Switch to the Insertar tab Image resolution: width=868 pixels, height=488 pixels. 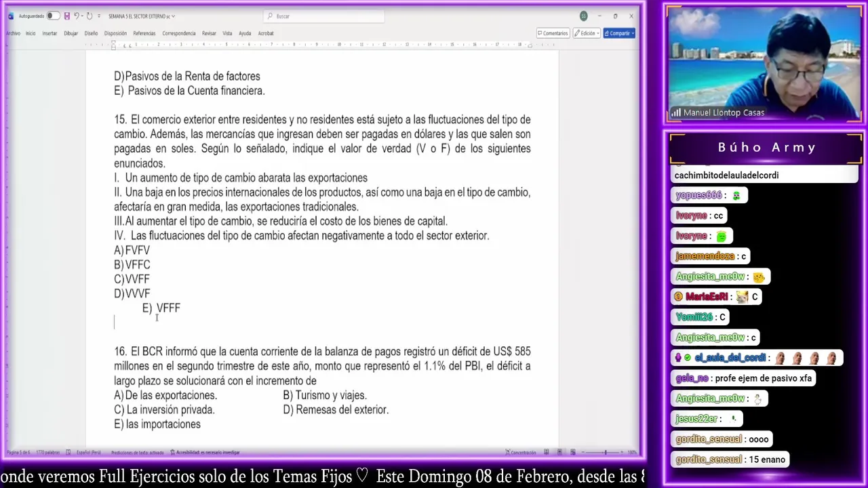click(50, 33)
